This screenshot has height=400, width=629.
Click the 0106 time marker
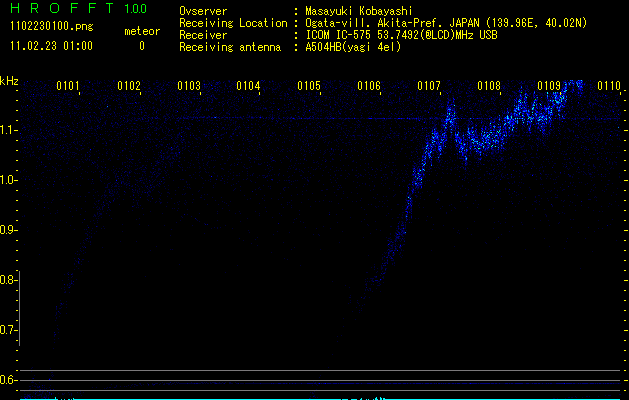click(x=369, y=86)
